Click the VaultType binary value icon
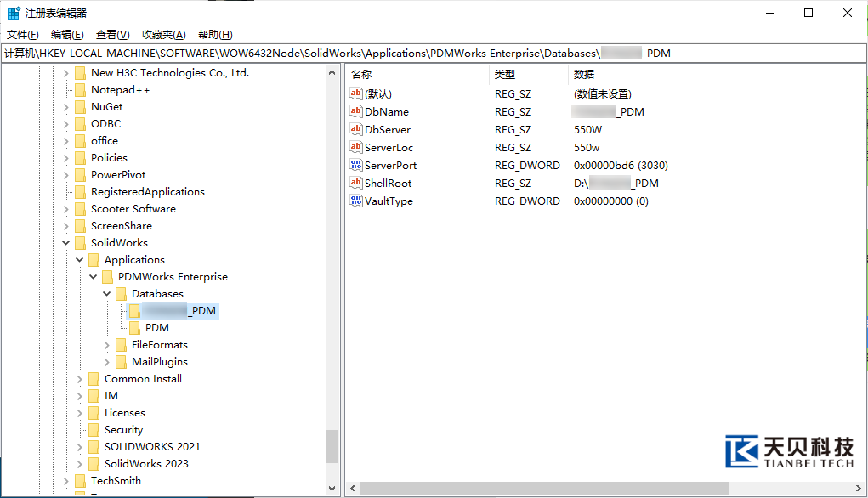Screen dimensions: 868x498 click(356, 201)
